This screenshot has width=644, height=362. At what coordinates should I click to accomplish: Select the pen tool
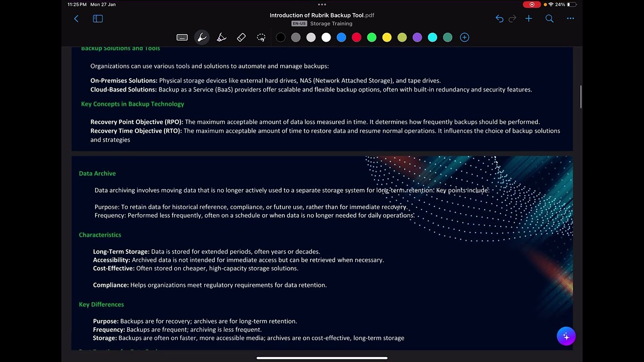click(x=202, y=38)
